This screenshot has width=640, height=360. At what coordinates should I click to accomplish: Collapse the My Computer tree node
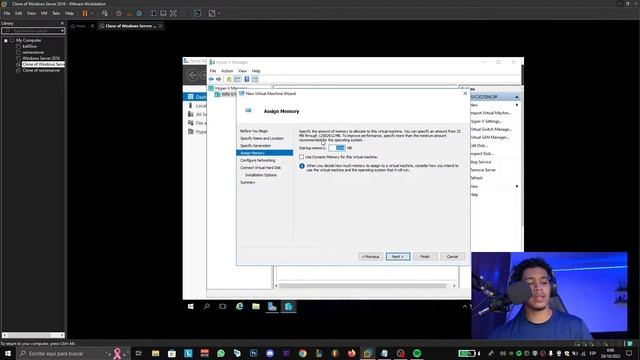coord(6,40)
